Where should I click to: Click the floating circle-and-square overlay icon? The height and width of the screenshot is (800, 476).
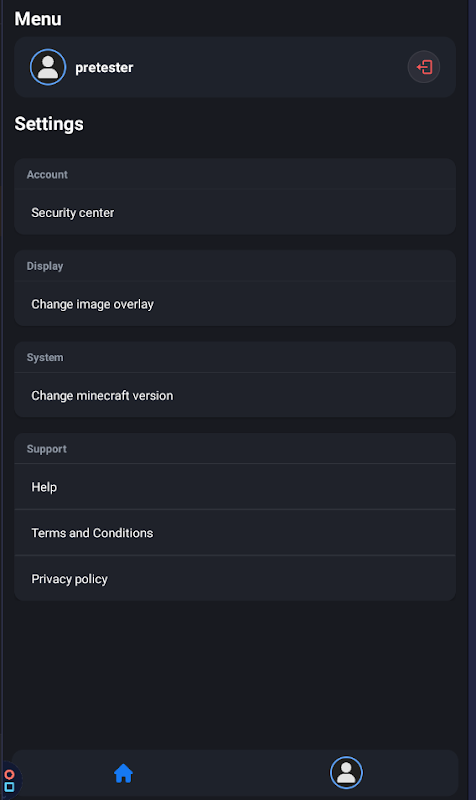tap(9, 781)
